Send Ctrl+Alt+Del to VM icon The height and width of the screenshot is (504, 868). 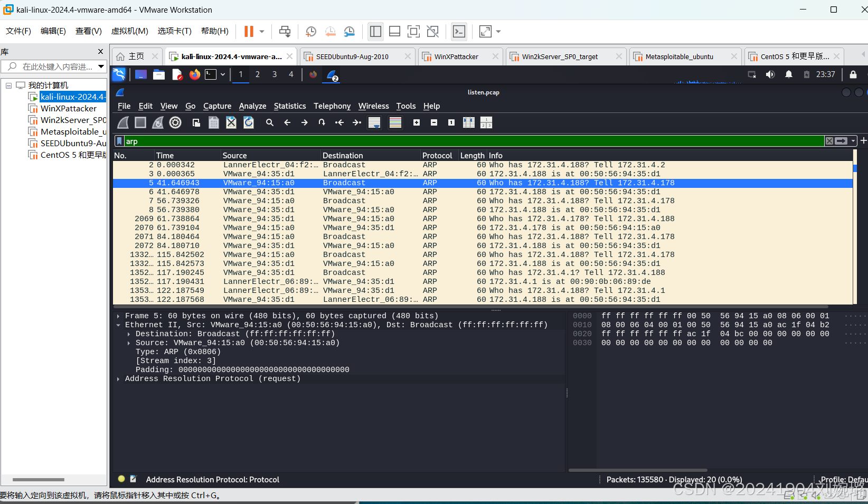point(285,32)
